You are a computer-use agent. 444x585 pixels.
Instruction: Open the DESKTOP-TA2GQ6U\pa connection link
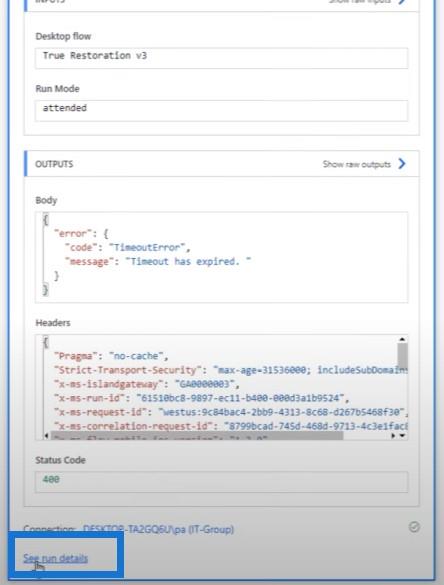click(158, 529)
